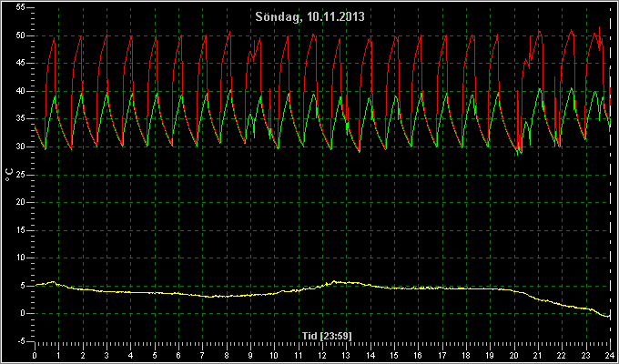Select the 3 hour label on time axis
This screenshot has width=619, height=364.
point(107,356)
